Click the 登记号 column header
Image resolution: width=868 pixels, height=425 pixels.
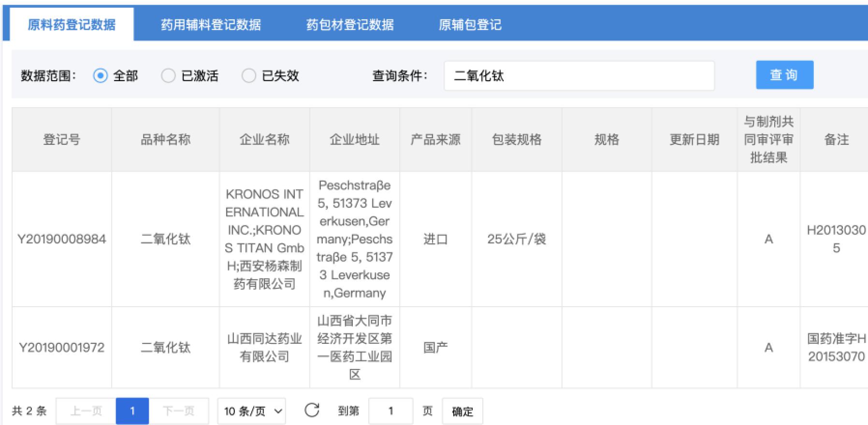[62, 140]
